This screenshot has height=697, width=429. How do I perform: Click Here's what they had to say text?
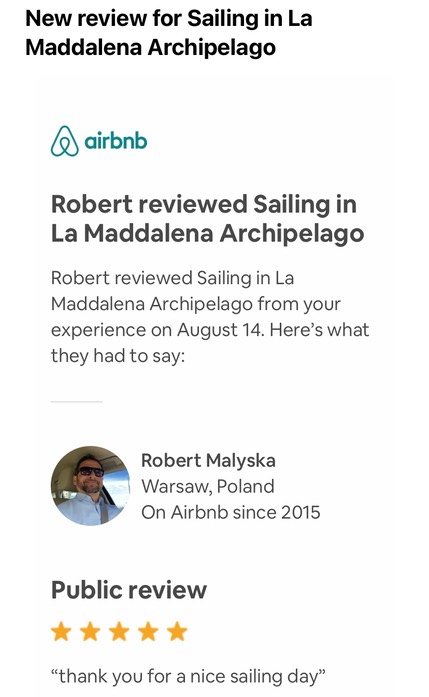point(210,343)
